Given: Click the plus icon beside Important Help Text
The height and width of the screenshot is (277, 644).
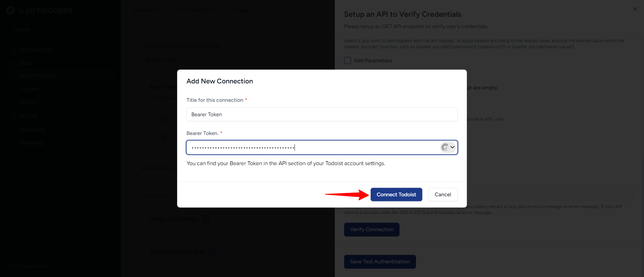Looking at the screenshot, I should [x=212, y=252].
